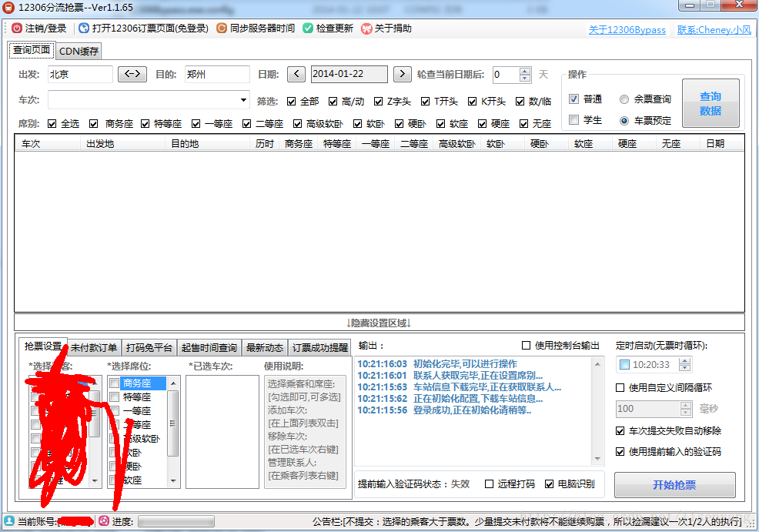Enable 使用自定义间隔循环 checkbox
This screenshot has height=532, width=759.
pos(620,388)
